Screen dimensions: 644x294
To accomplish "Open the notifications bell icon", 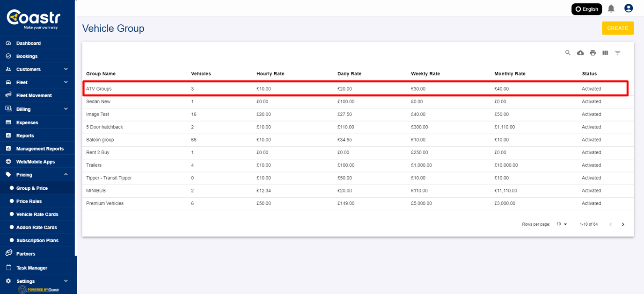I will (x=611, y=8).
